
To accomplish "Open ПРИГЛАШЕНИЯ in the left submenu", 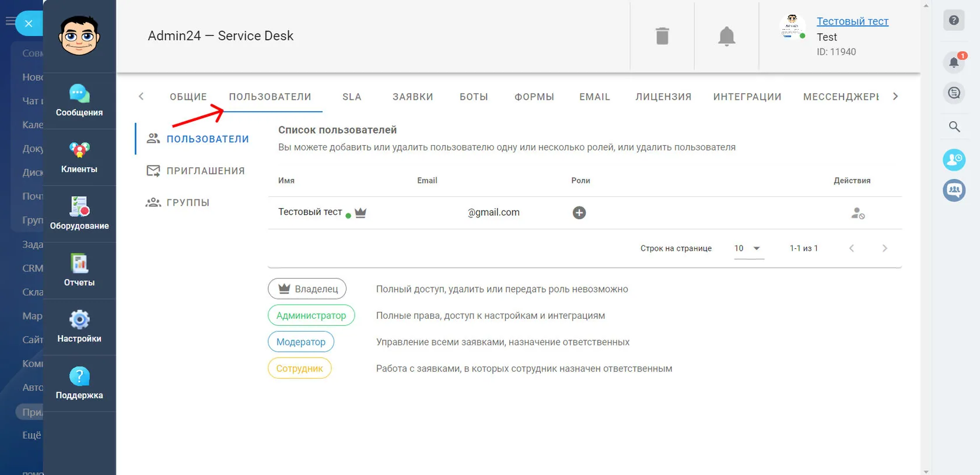I will click(x=195, y=171).
